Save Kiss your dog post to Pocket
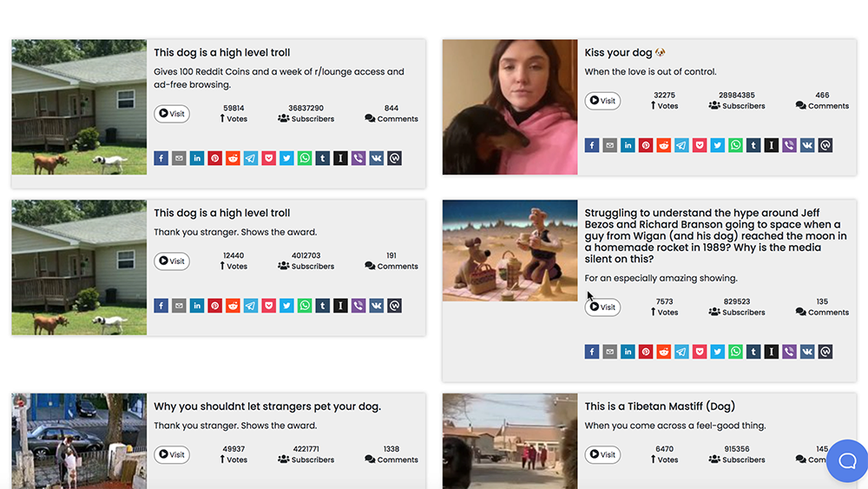This screenshot has height=489, width=868. 700,145
